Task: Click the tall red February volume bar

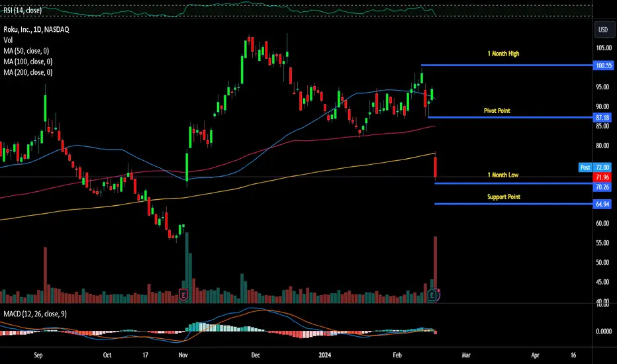Action: coord(436,269)
